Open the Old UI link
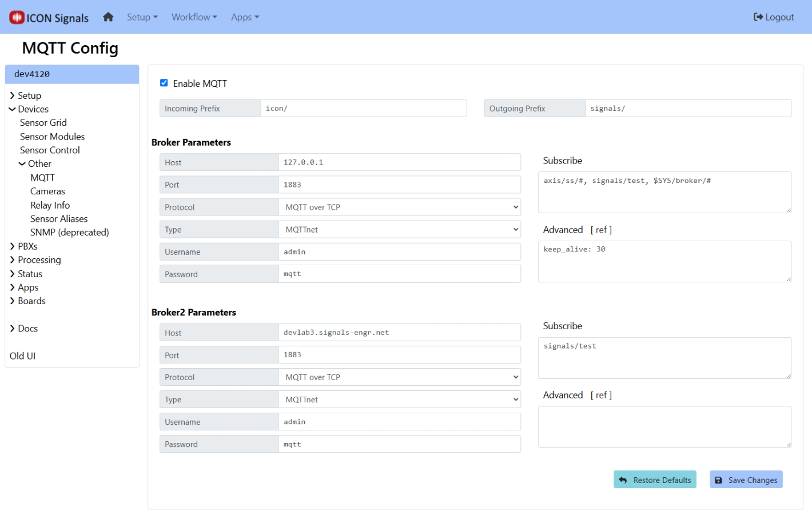 [22, 356]
